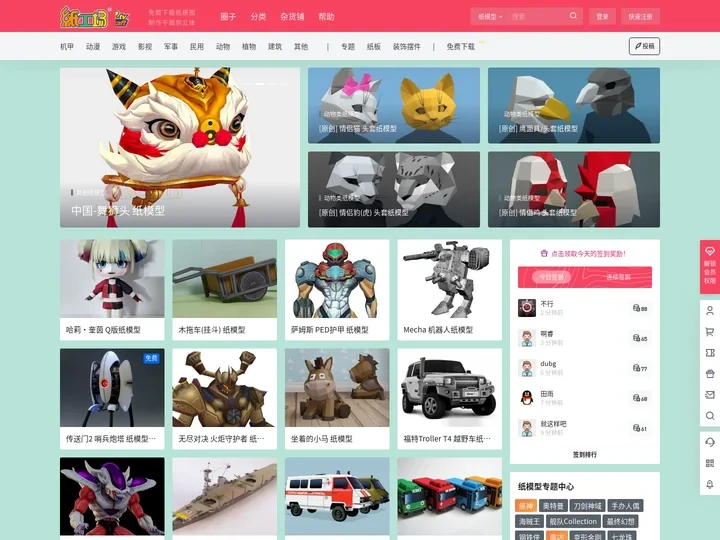Open the 无尽对决 火炬守护者 card
Viewport: 720px width, 540px height.
[225, 399]
